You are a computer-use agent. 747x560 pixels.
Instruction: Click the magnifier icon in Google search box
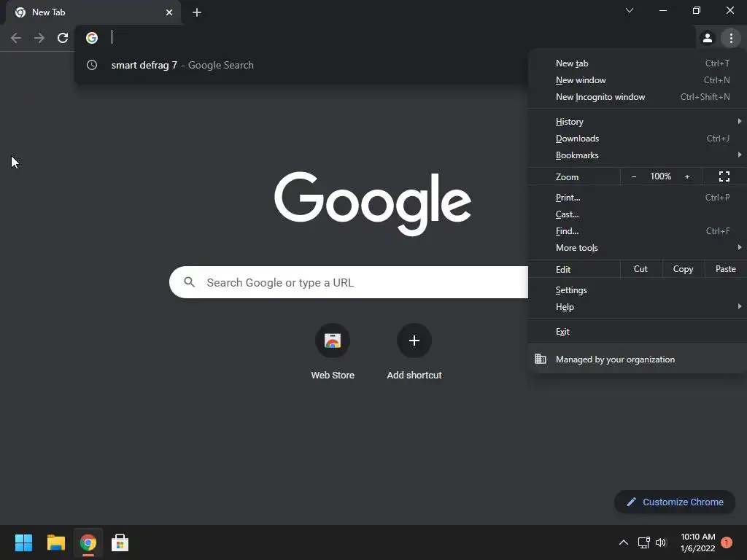click(x=190, y=282)
